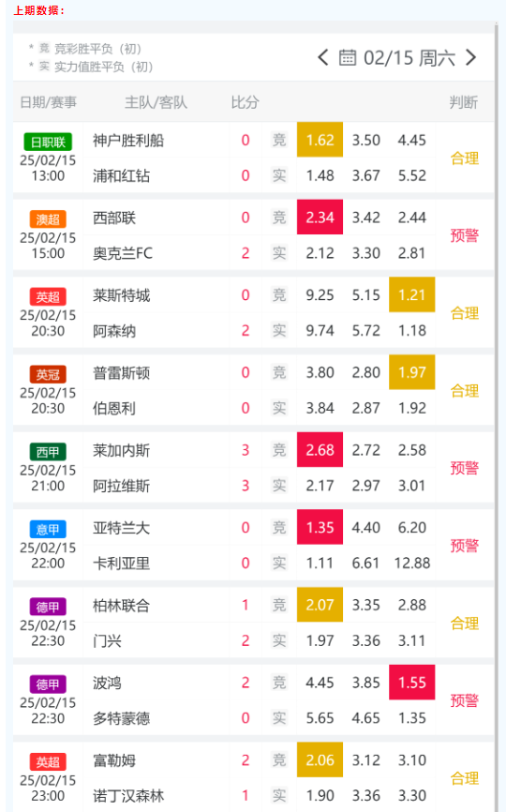Screen dimensions: 507x812
Task: Select the 02/15 周六 date label
Action: pos(410,58)
